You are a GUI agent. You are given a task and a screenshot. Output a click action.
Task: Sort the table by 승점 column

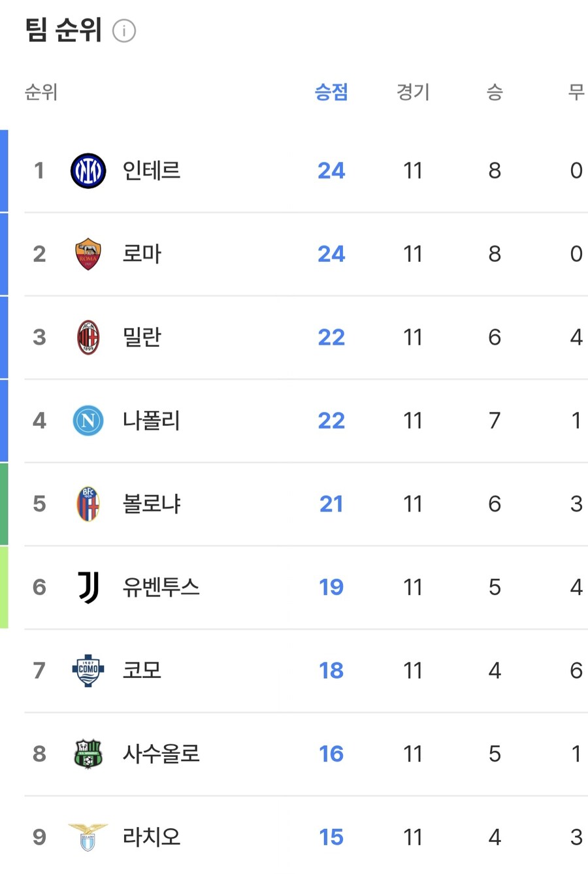click(x=331, y=92)
